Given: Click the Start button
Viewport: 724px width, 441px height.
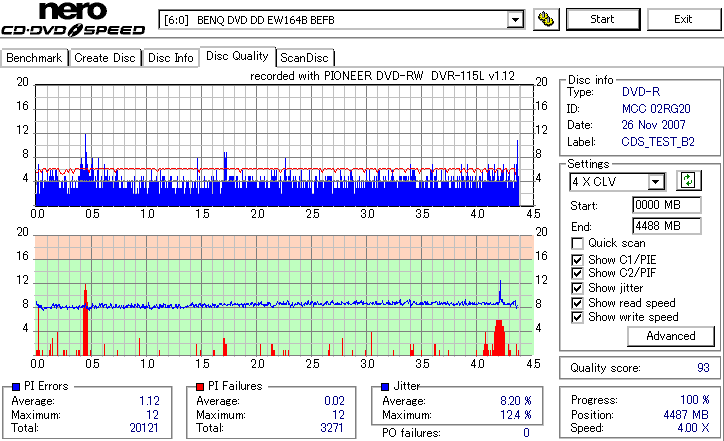Looking at the screenshot, I should [603, 19].
